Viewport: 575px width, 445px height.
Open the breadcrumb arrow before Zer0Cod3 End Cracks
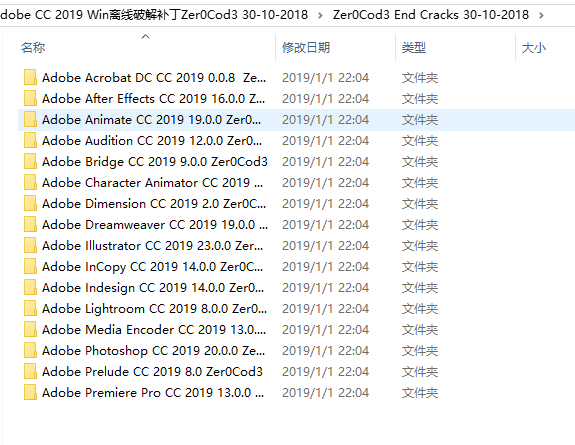pyautogui.click(x=320, y=15)
